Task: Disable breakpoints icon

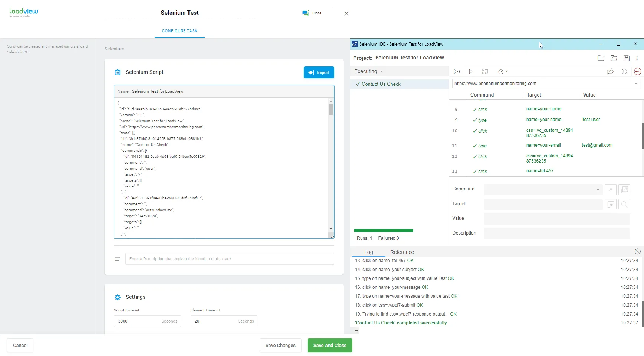Action: click(610, 71)
